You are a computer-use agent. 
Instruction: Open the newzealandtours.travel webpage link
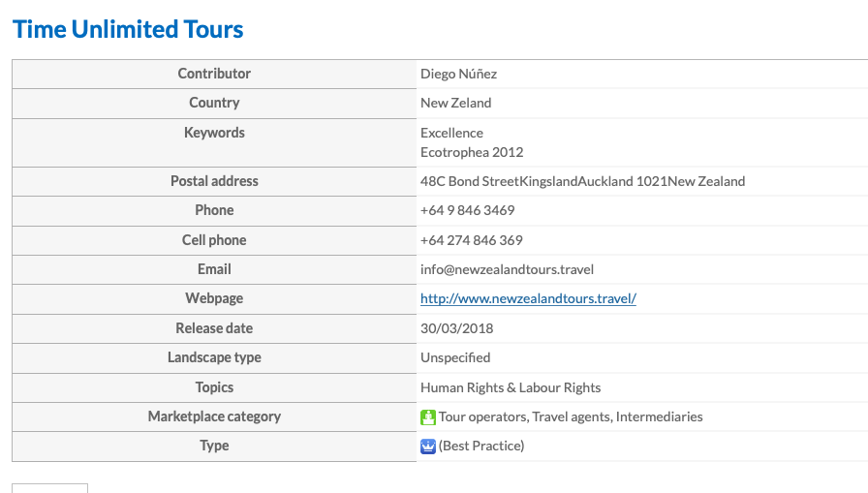528,298
